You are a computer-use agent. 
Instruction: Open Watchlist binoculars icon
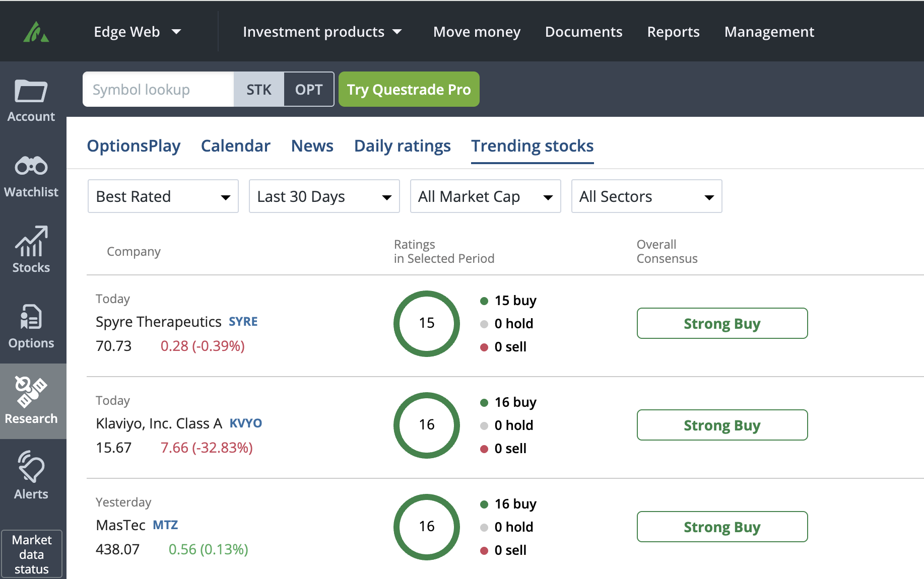[31, 166]
